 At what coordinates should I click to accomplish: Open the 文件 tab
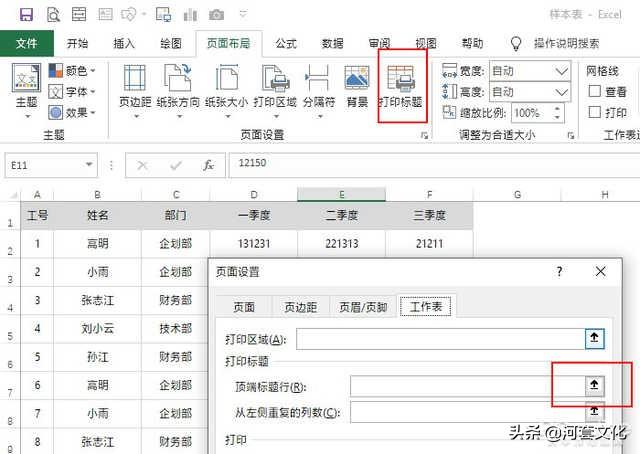click(27, 43)
